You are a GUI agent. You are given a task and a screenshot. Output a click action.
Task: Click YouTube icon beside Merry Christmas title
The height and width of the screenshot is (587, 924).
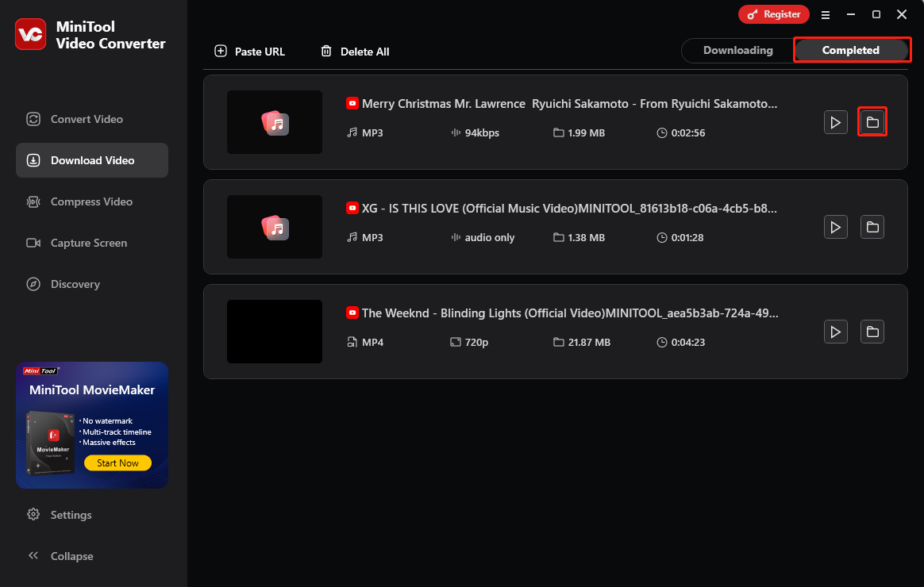[x=352, y=104]
